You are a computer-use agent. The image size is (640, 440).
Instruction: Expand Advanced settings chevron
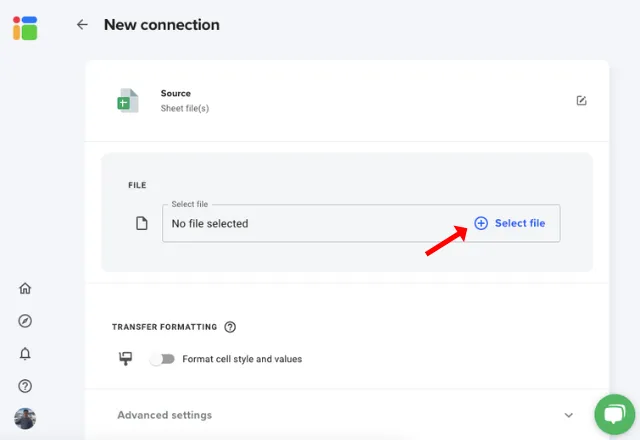569,415
